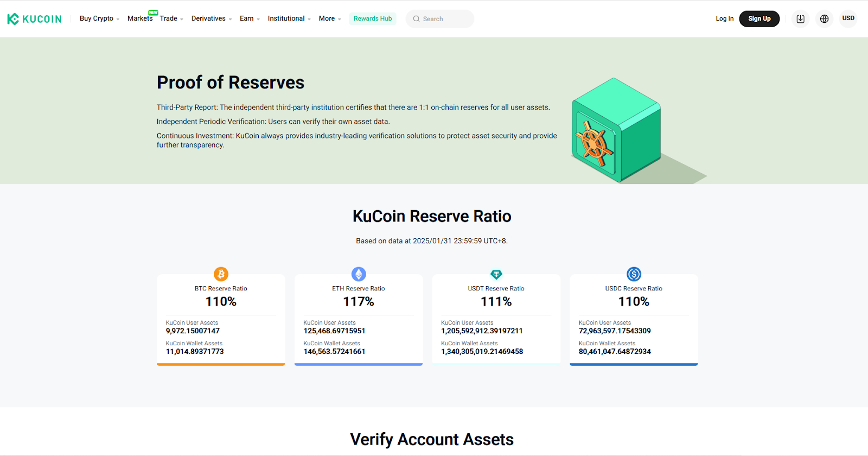The width and height of the screenshot is (868, 456).
Task: Open the app download icon
Action: [x=800, y=19]
